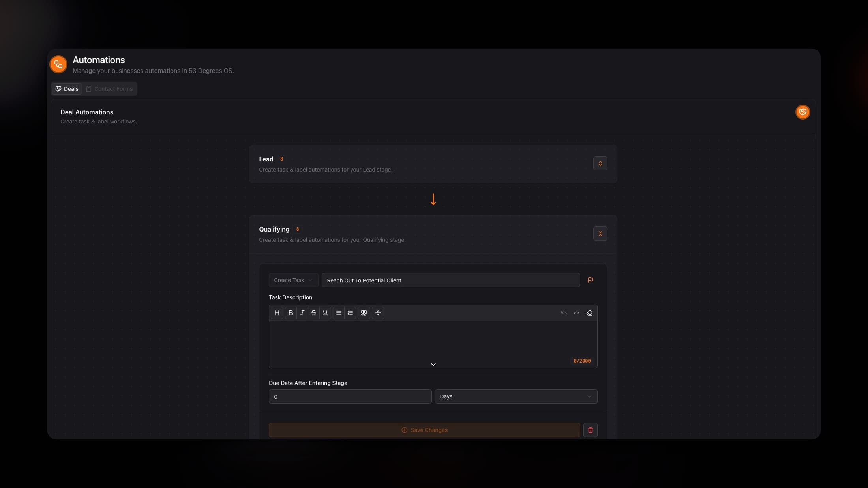This screenshot has height=488, width=868.
Task: Expand the description editor with the chevron
Action: (x=433, y=365)
